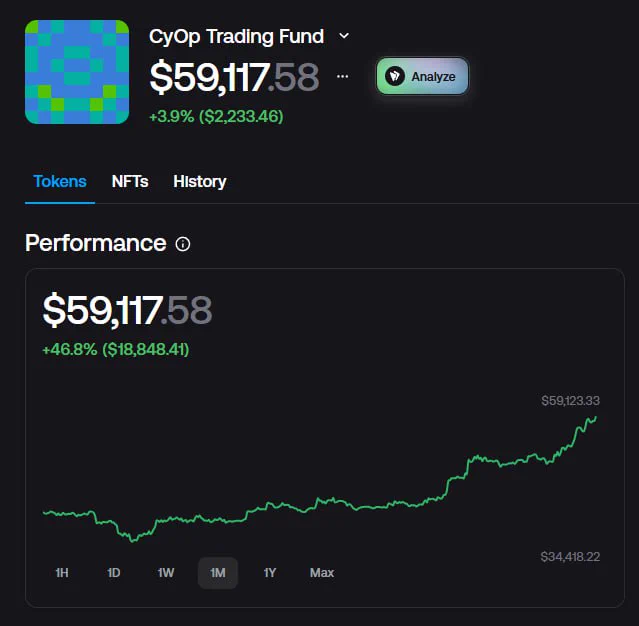Click the logo icon inside Analyze button

394,76
